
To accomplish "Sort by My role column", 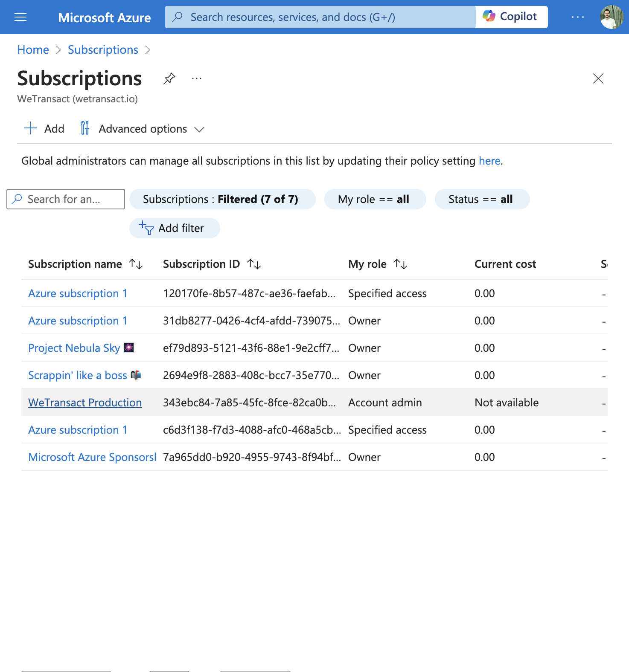I will point(378,264).
